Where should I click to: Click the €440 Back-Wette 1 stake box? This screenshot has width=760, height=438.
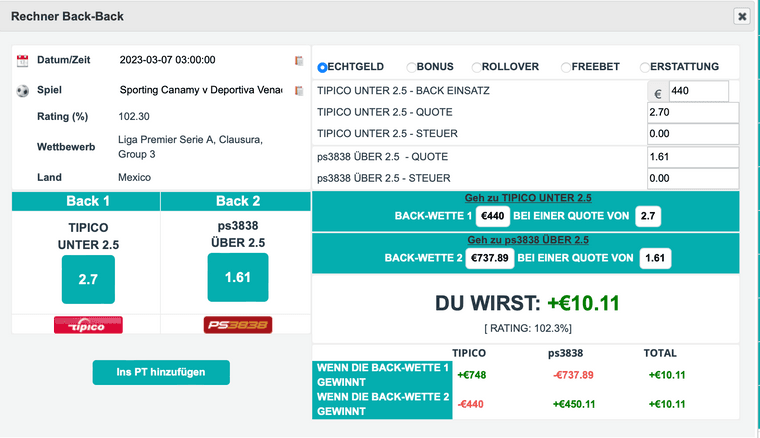[x=493, y=216]
